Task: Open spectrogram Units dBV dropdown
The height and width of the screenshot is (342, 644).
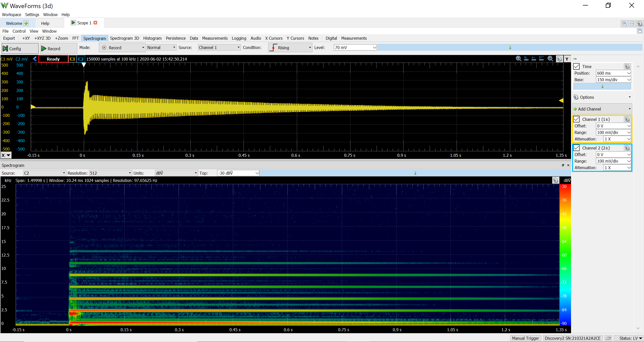Action: (176, 173)
